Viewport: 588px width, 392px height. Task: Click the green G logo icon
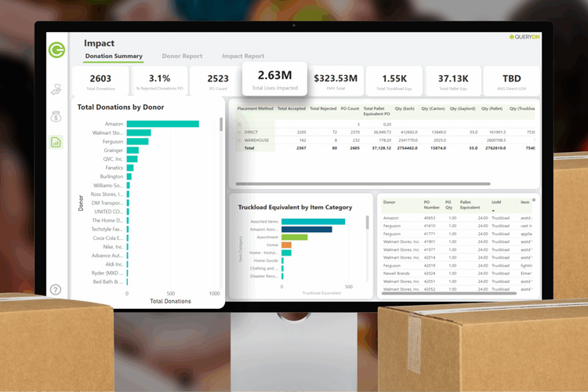coord(56,50)
